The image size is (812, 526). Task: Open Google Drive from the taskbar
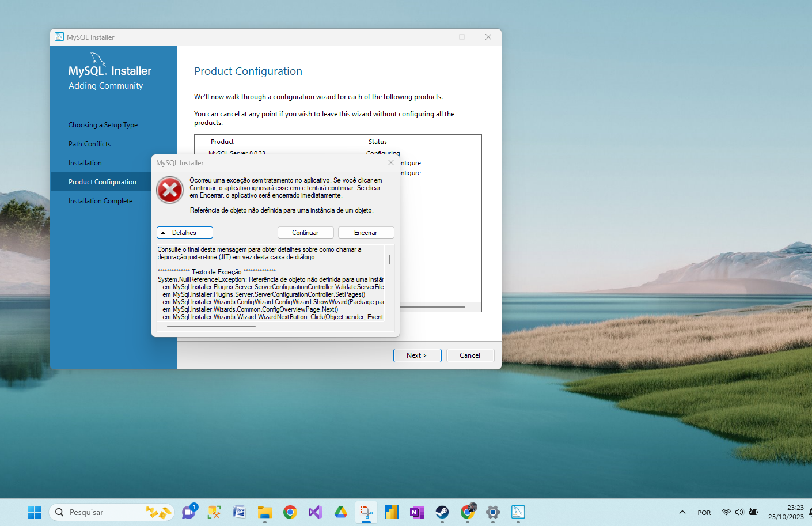pyautogui.click(x=341, y=512)
